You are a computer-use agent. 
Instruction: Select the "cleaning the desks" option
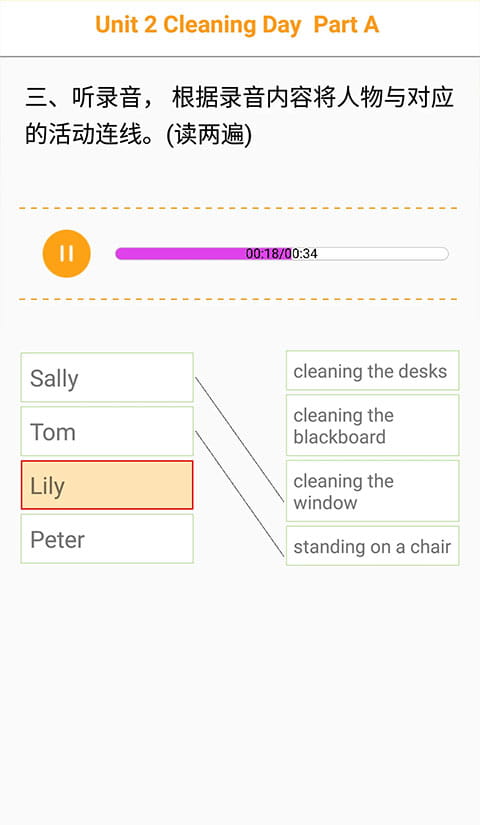[x=373, y=371]
